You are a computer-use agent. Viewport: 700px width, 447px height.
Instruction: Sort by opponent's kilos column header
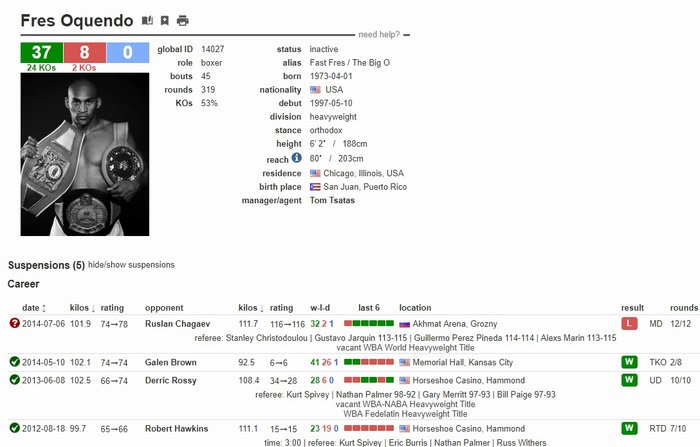(249, 308)
